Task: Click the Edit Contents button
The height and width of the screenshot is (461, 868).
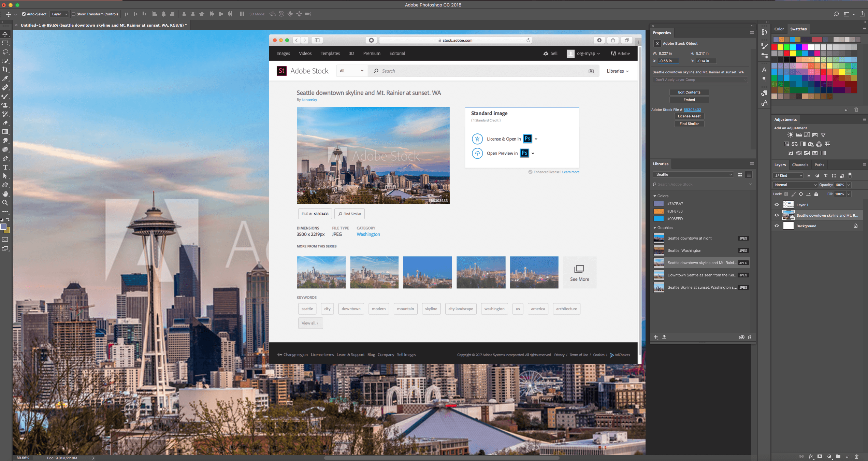Action: [689, 92]
